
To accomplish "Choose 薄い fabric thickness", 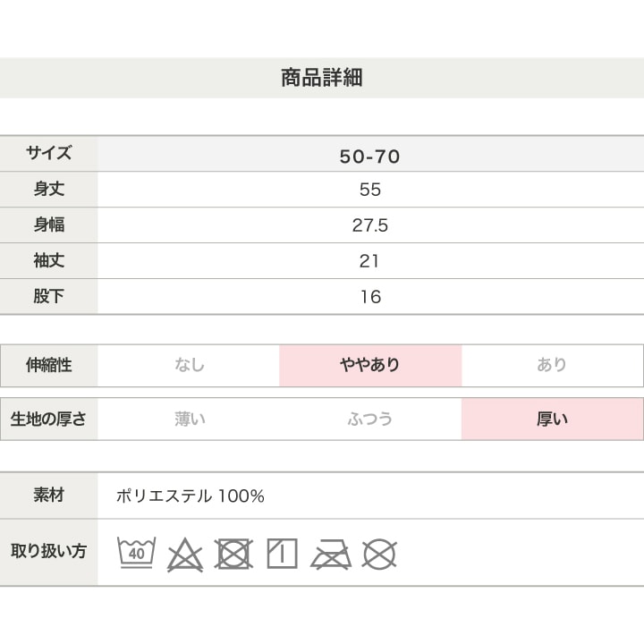I will [190, 419].
